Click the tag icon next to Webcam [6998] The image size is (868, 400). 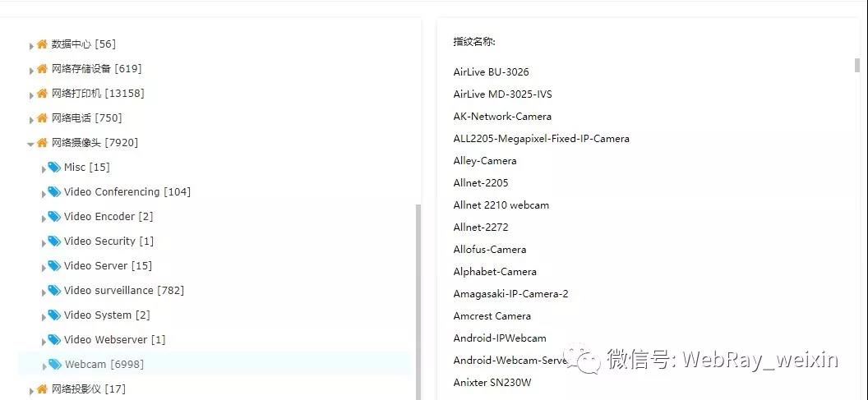coord(54,364)
